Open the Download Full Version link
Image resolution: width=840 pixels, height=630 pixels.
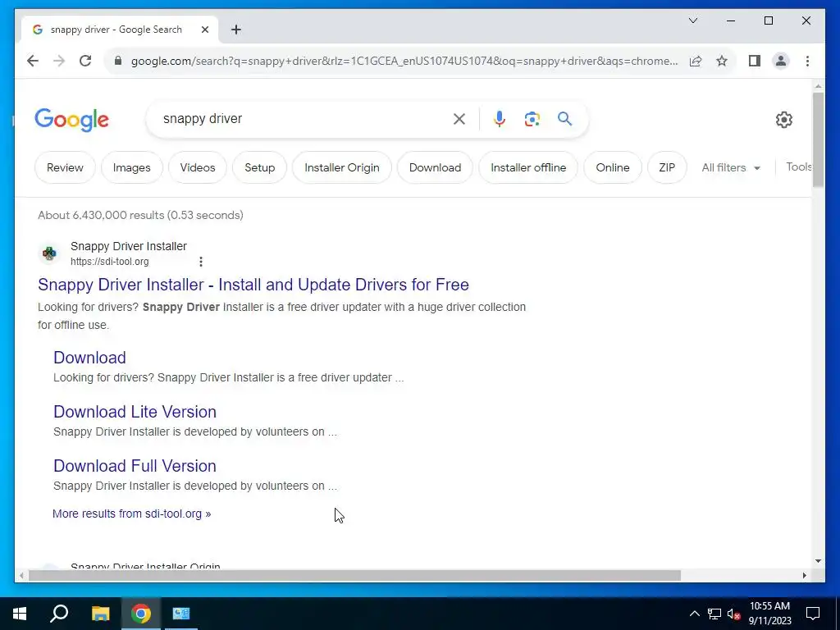click(x=135, y=466)
